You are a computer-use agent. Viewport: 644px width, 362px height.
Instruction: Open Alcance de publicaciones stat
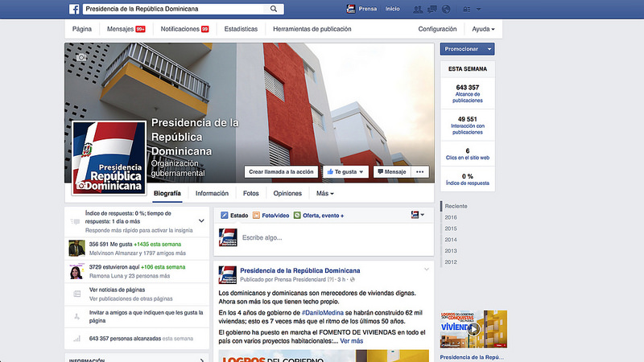click(x=468, y=93)
